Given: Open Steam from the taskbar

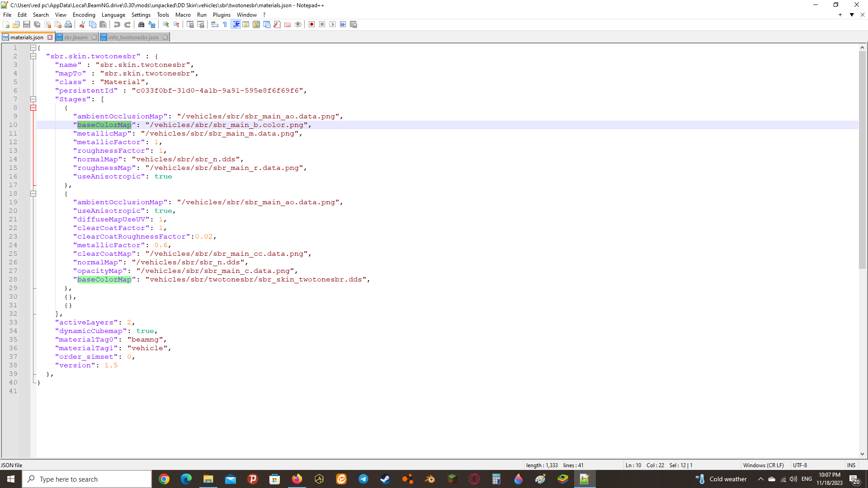Looking at the screenshot, I should pos(385,479).
